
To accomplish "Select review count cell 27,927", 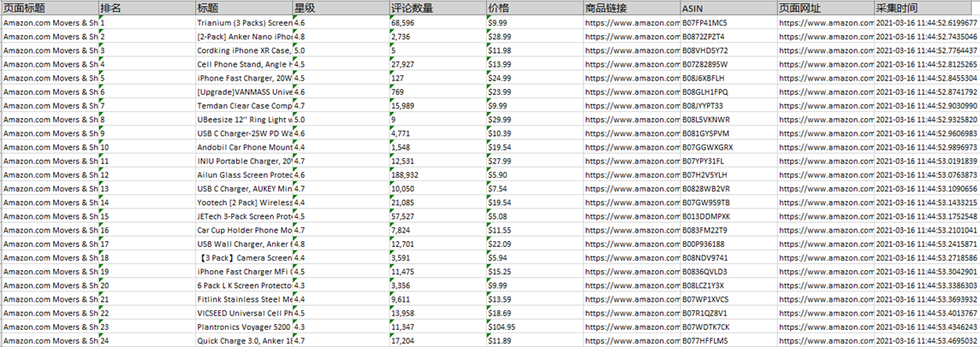I will coord(437,64).
